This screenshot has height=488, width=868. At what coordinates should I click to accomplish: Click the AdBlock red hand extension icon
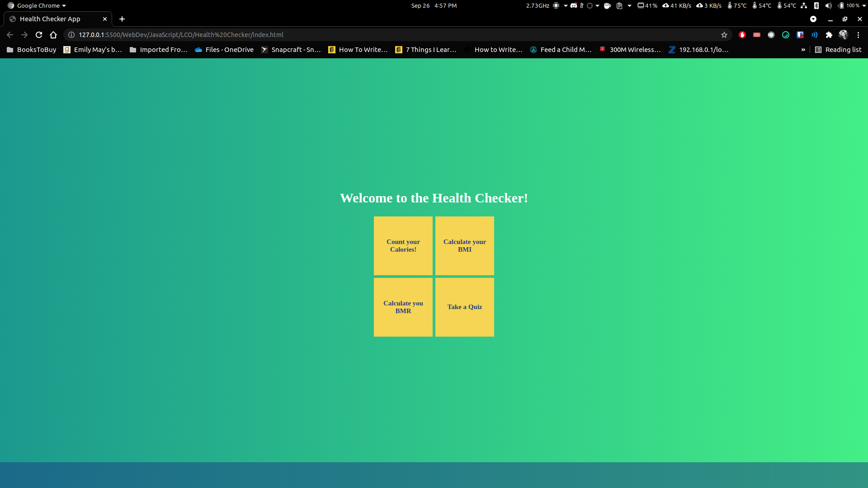[x=742, y=35]
